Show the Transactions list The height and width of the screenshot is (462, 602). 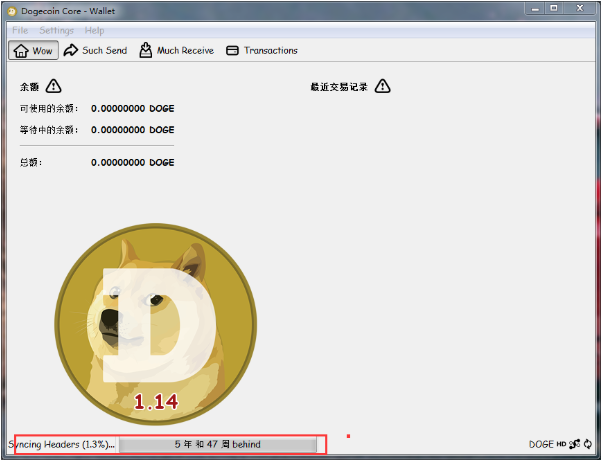(x=262, y=50)
